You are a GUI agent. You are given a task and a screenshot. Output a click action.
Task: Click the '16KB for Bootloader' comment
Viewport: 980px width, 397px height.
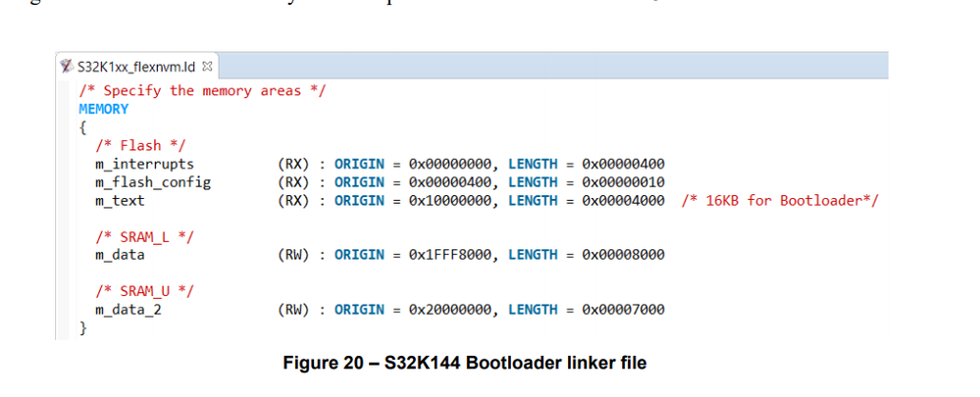[x=780, y=200]
